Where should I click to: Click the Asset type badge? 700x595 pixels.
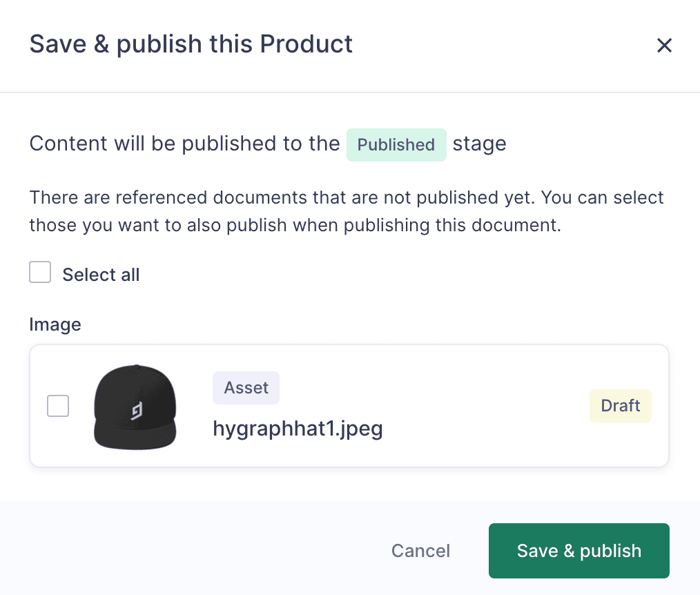(x=246, y=388)
